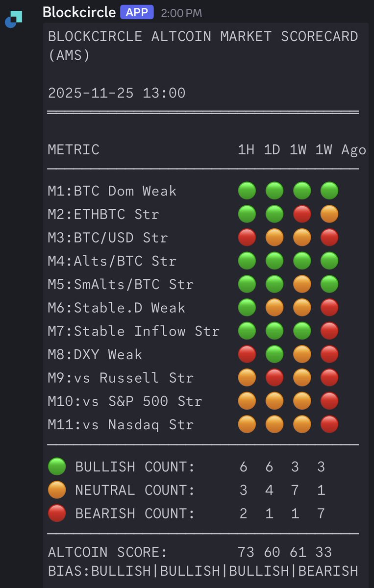This screenshot has height=588, width=374.
Task: Click the 1D column header
Action: click(x=272, y=149)
